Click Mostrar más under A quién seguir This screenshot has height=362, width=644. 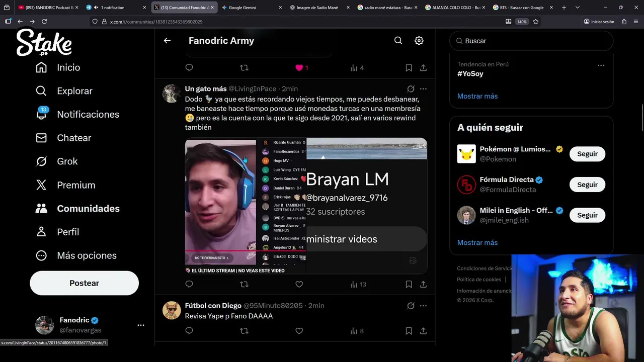point(477,242)
